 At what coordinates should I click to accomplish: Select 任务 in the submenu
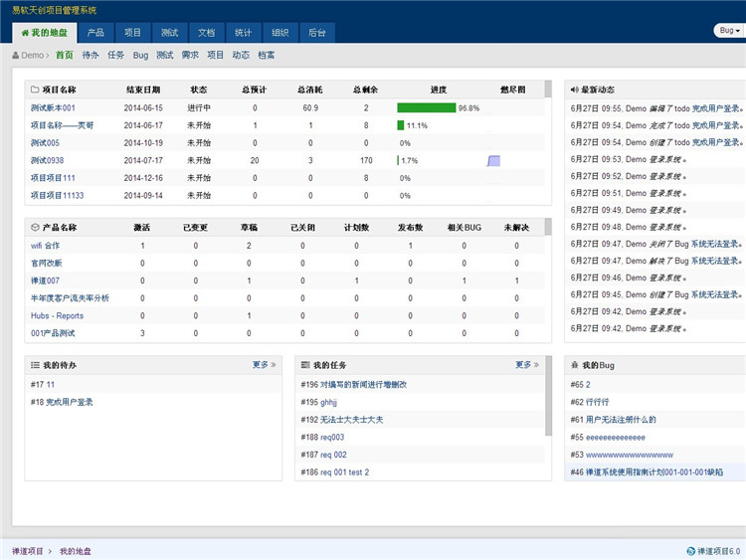click(x=115, y=55)
